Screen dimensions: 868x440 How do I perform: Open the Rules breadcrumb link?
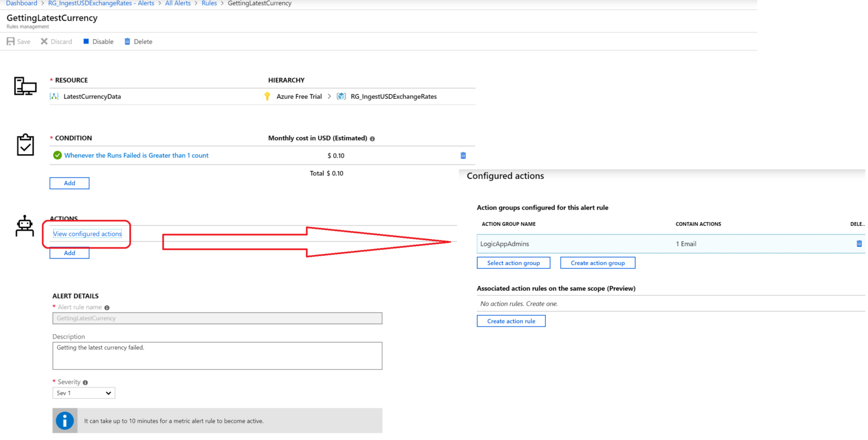click(x=209, y=3)
